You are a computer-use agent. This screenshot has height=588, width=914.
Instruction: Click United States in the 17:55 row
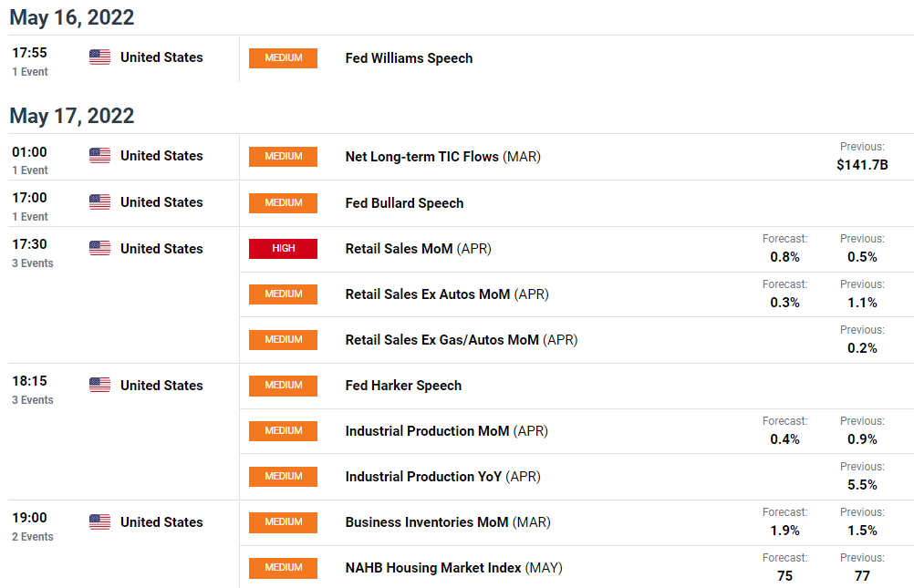(x=161, y=57)
